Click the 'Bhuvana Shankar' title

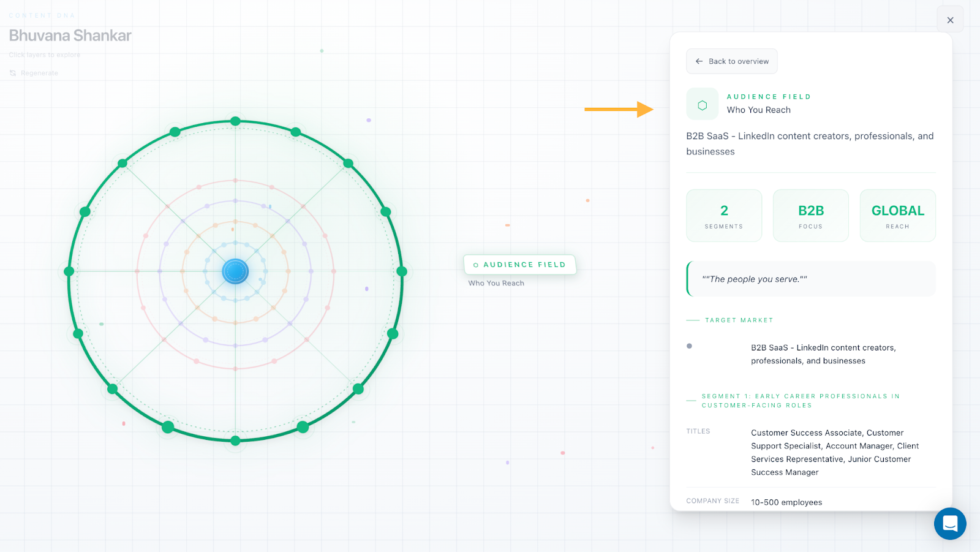70,36
